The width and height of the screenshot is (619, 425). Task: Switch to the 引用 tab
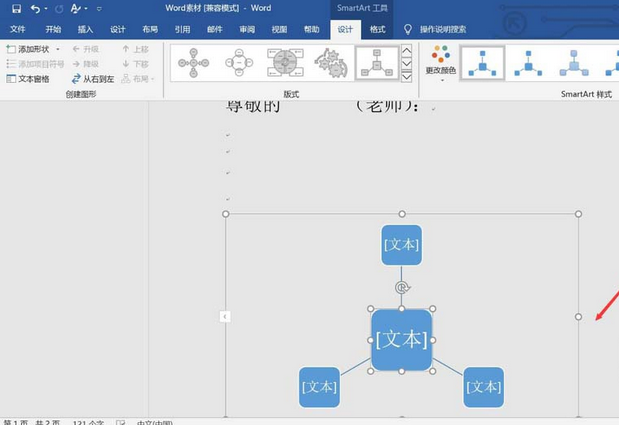(x=182, y=29)
